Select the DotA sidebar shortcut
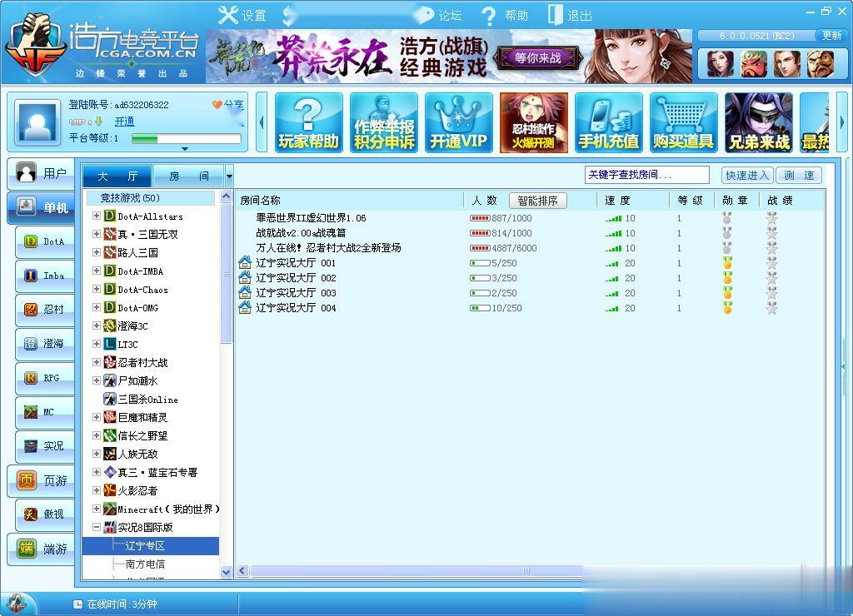Image resolution: width=853 pixels, height=616 pixels. click(45, 241)
